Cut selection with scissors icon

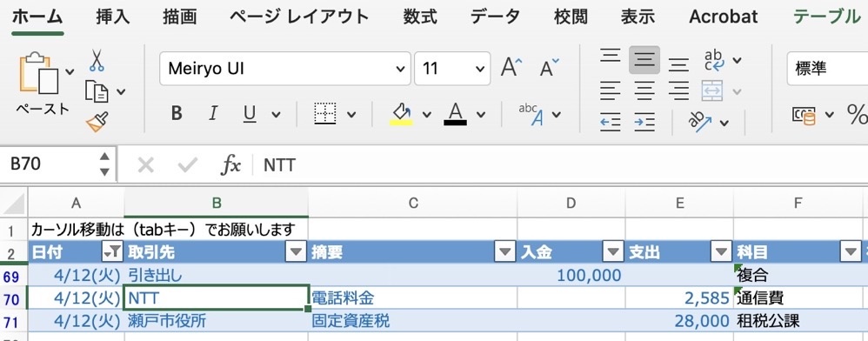(97, 60)
